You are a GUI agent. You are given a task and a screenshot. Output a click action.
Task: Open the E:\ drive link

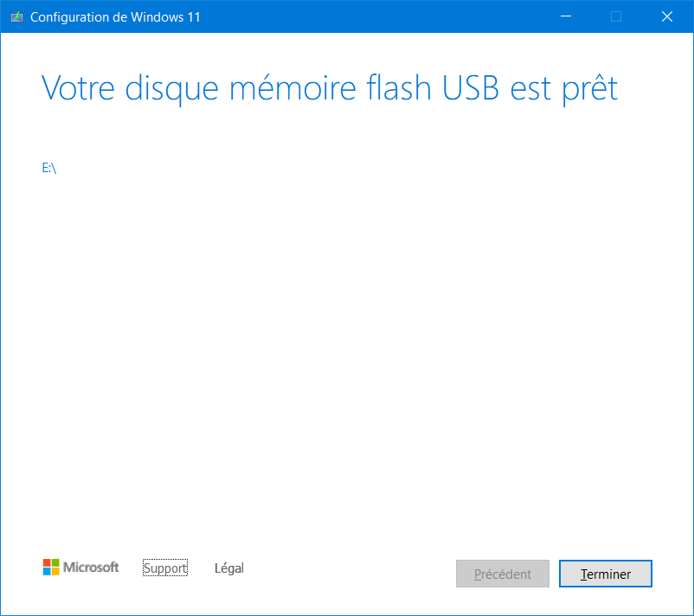point(49,168)
